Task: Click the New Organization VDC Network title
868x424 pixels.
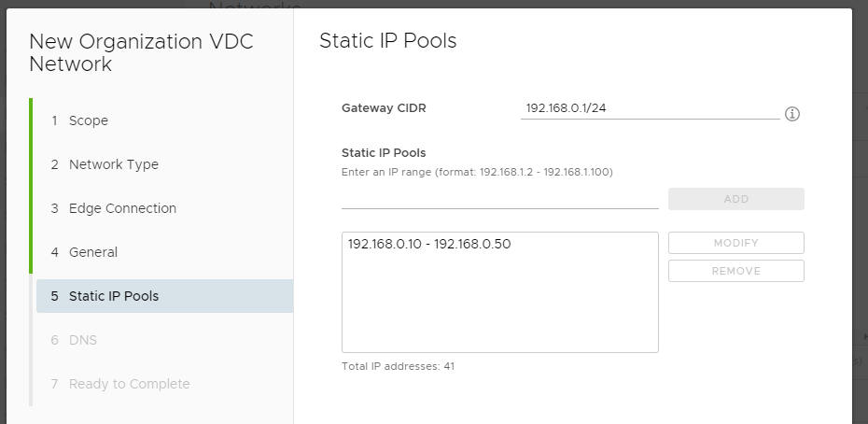Action: 141,52
